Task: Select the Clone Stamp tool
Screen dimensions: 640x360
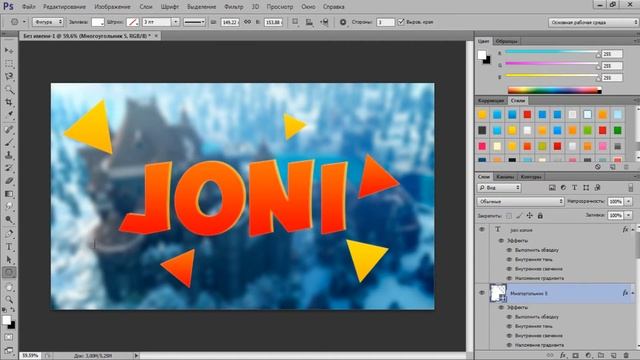Action: [x=9, y=155]
